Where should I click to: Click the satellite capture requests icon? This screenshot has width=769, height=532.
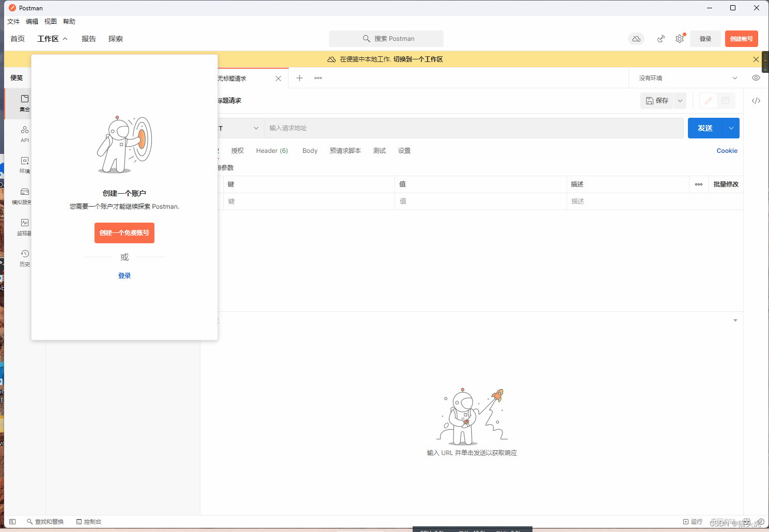[661, 39]
